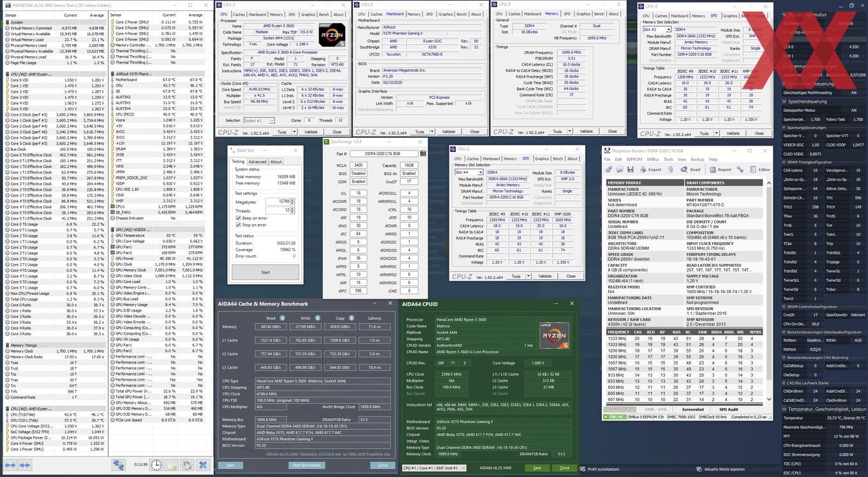Click info icon next to AIDA64 Copy column
This screenshot has height=477, width=868.
(350, 317)
